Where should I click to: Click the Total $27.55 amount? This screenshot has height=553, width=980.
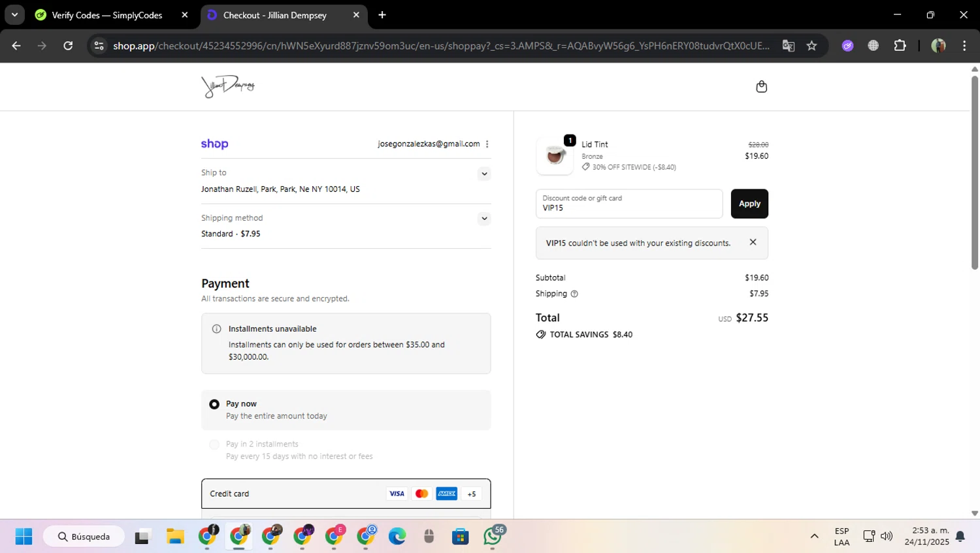(752, 318)
